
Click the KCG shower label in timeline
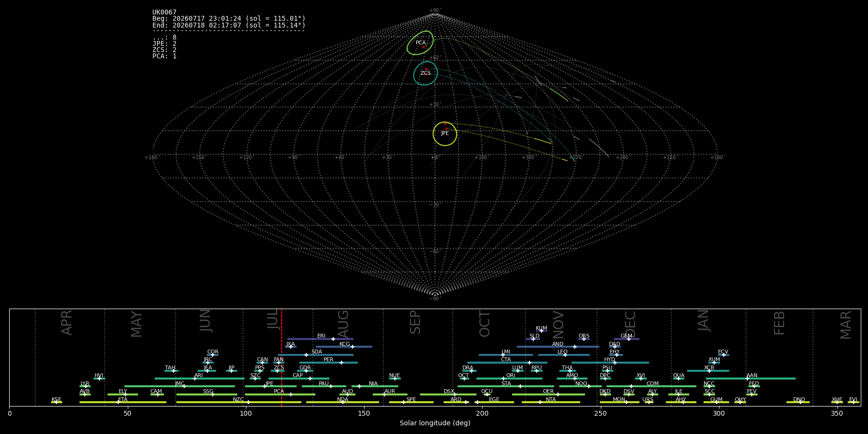(345, 344)
